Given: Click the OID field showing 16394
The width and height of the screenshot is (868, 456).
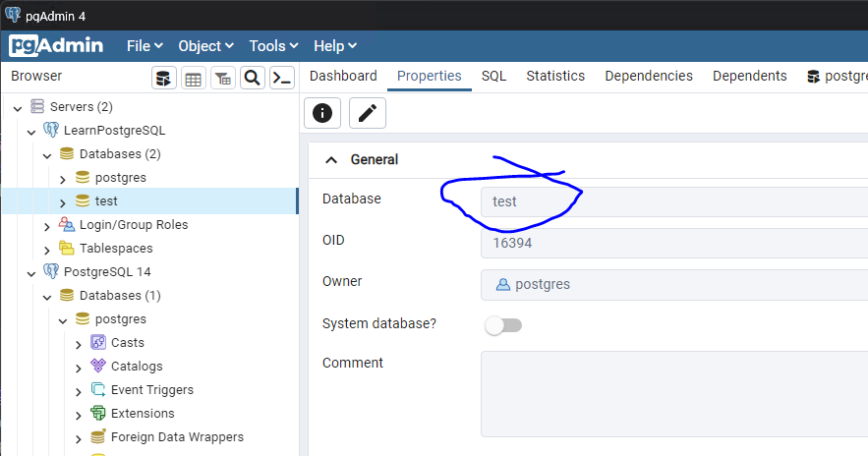Looking at the screenshot, I should [x=674, y=243].
